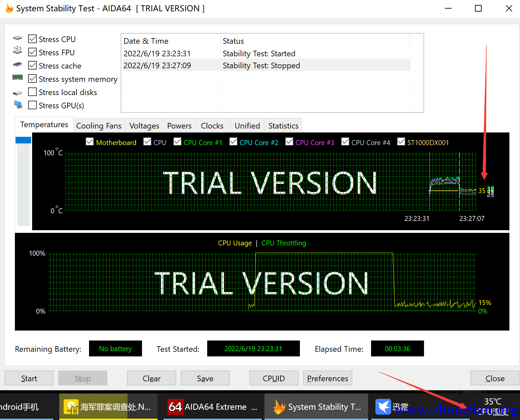Minimize the System Stability Test window
The width and height of the screenshot is (520, 420).
[448, 9]
